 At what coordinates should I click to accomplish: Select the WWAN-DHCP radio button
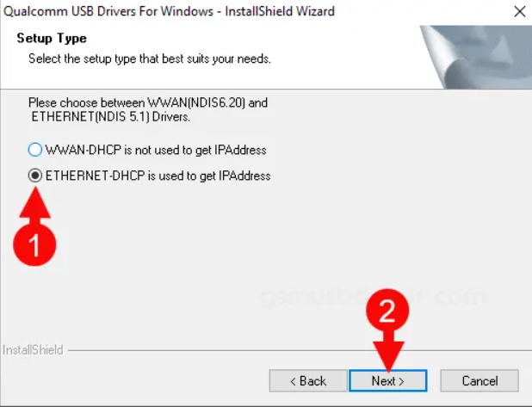coord(35,150)
